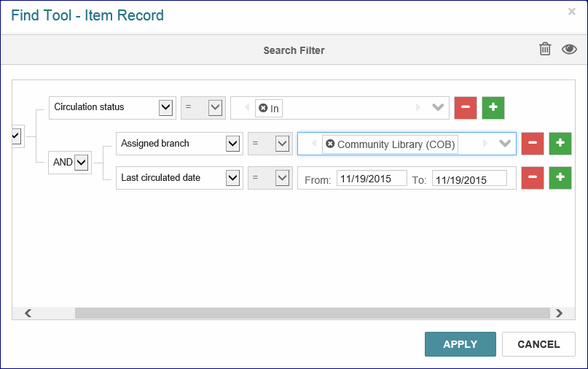Open the Last circulated date field dropdown
Viewport: 588px width, 369px height.
pyautogui.click(x=232, y=178)
